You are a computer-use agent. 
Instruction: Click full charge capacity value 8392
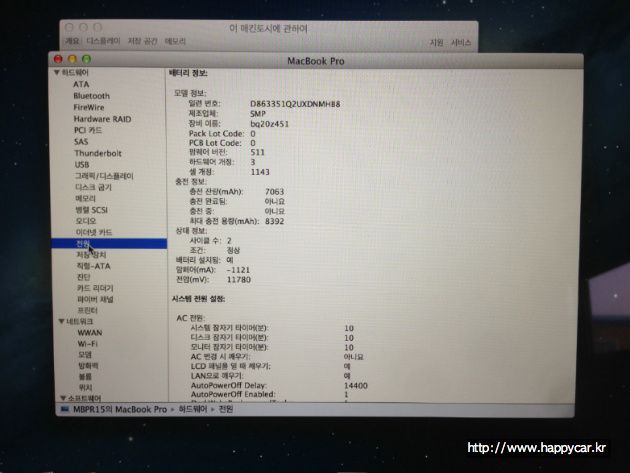pyautogui.click(x=274, y=221)
